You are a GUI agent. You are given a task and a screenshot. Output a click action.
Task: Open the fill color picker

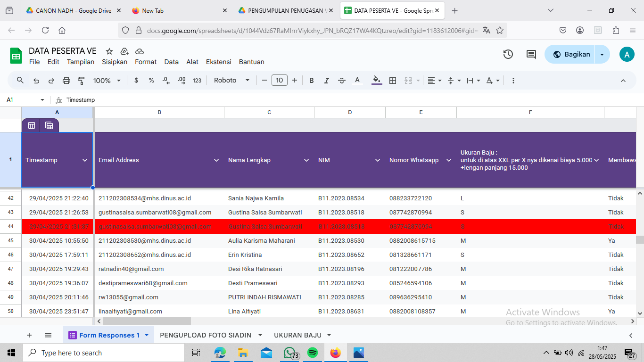pyautogui.click(x=377, y=81)
